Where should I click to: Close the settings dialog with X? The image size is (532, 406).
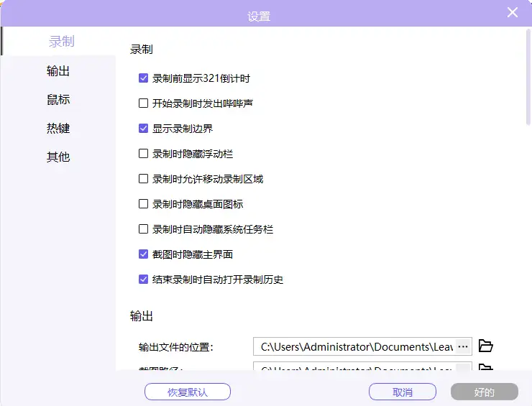pyautogui.click(x=513, y=12)
